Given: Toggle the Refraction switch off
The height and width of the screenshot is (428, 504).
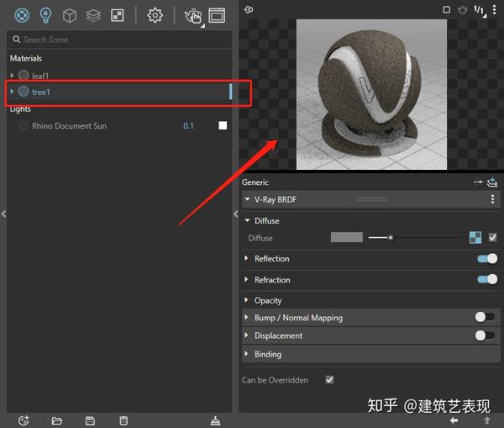Looking at the screenshot, I should coord(487,279).
